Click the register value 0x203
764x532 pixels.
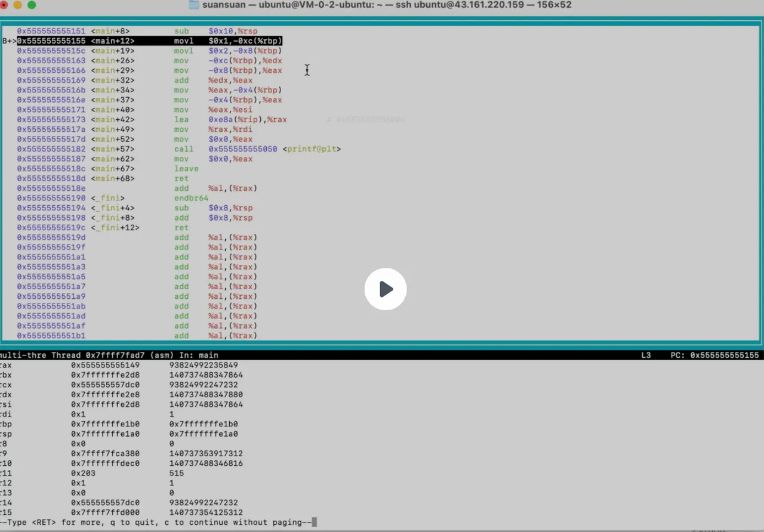coord(84,473)
